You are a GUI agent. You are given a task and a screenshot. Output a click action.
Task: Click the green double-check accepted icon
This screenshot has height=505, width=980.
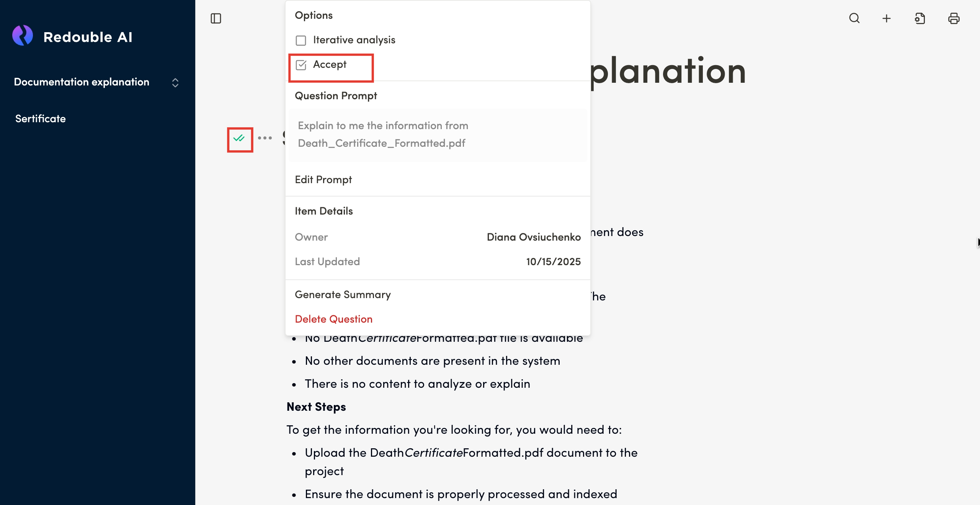pyautogui.click(x=239, y=138)
